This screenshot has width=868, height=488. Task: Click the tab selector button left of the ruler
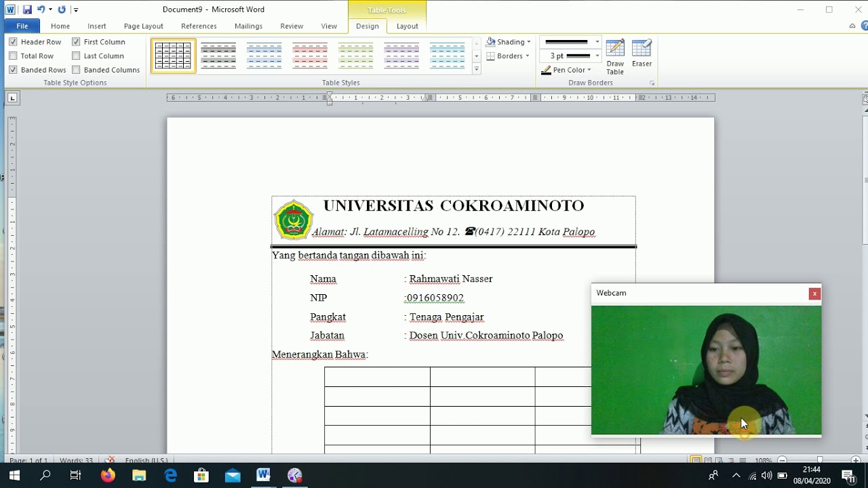12,98
